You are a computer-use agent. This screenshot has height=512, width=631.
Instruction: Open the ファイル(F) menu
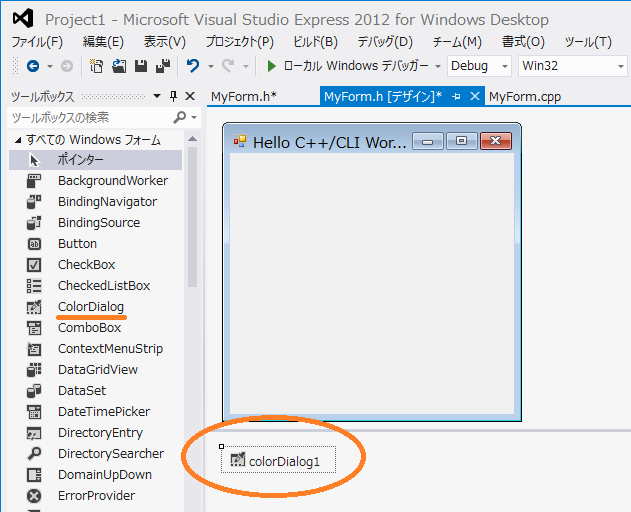(37, 42)
